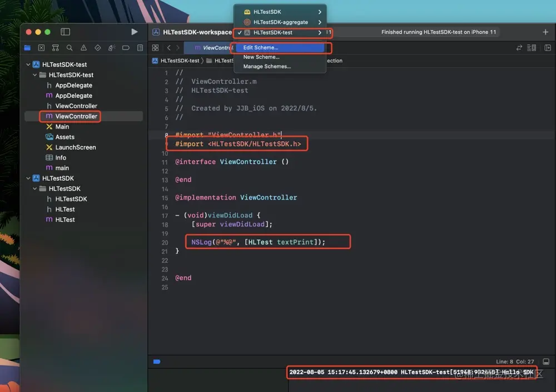Click the NSLog line in the editor
This screenshot has width=556, height=392.
258,242
